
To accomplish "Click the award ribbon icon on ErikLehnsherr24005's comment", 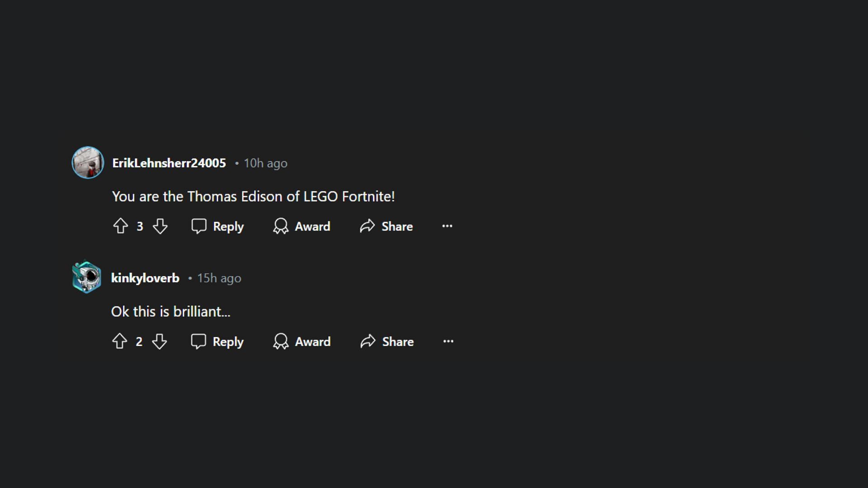I will point(281,226).
